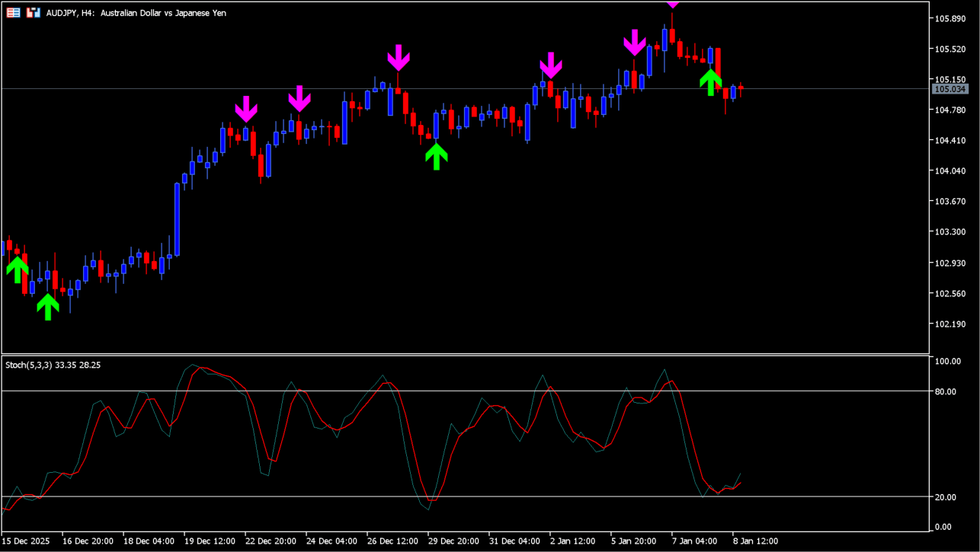980x552 pixels.
Task: Click the 7 Jan 04:00 time label
Action: (x=693, y=541)
